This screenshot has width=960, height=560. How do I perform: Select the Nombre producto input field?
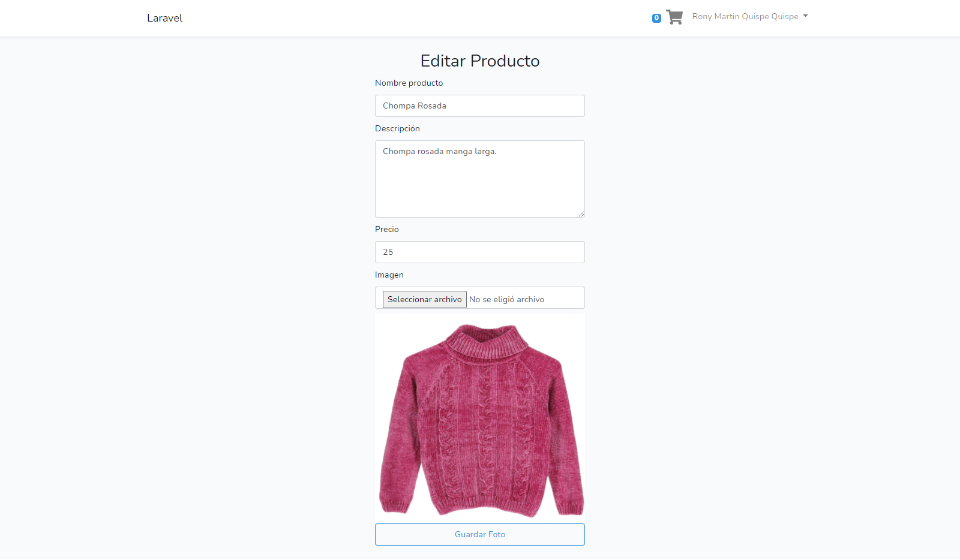(x=480, y=106)
